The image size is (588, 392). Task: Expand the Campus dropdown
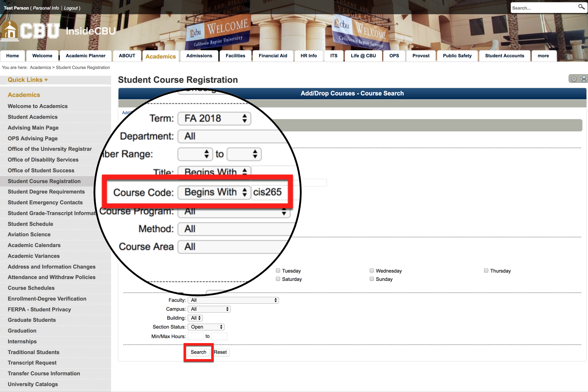pyautogui.click(x=209, y=309)
